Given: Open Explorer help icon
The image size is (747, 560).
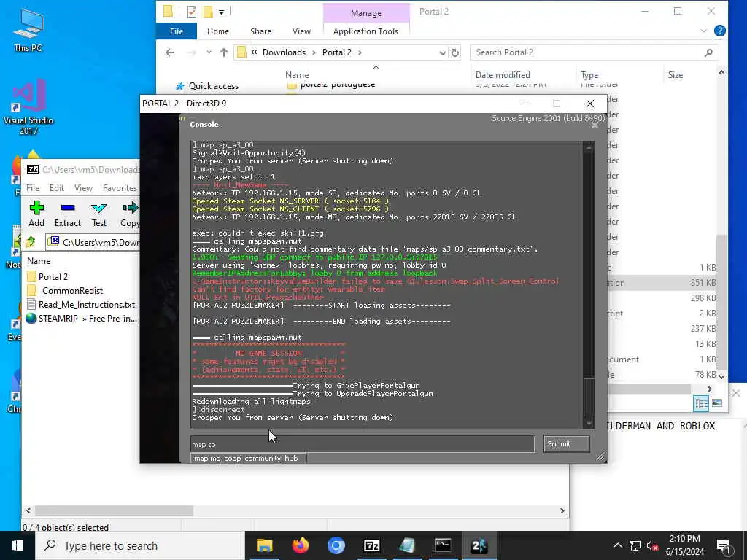Looking at the screenshot, I should pos(720,31).
